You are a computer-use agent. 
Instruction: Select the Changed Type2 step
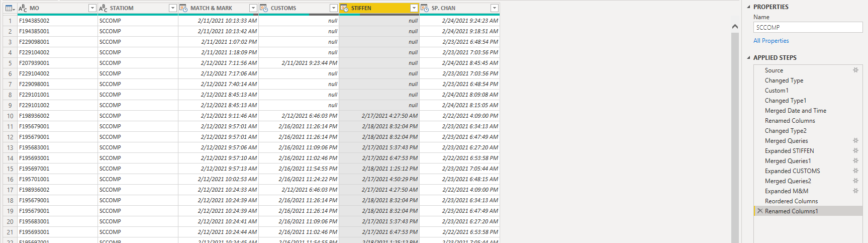(x=808, y=131)
